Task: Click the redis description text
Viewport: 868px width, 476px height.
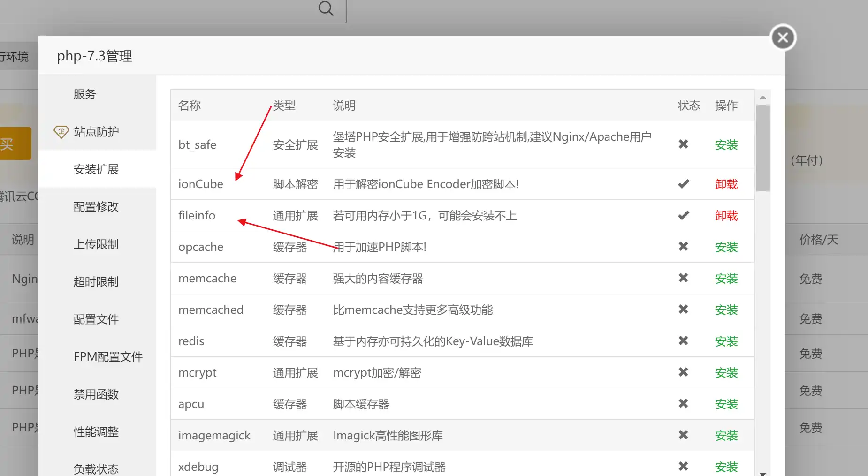Action: [x=433, y=341]
